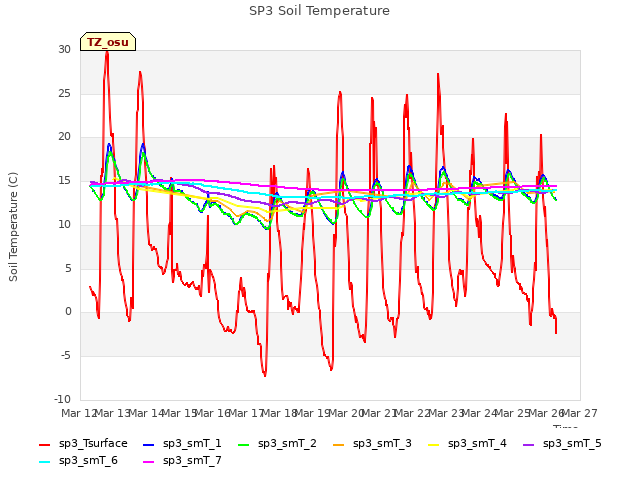
Task: Toggle sp3_smT_2 series in legend
Action: click(278, 444)
